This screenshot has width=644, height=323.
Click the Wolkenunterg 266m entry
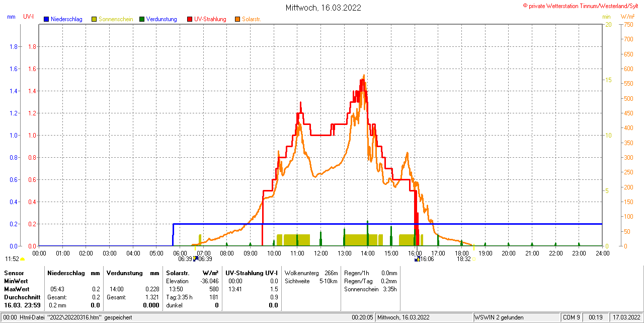(311, 273)
